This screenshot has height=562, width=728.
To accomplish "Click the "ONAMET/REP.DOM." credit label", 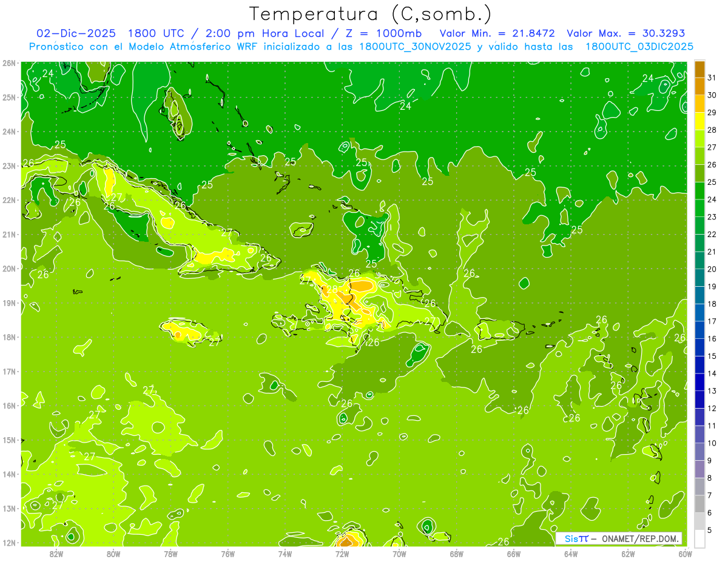I will 641,538.
